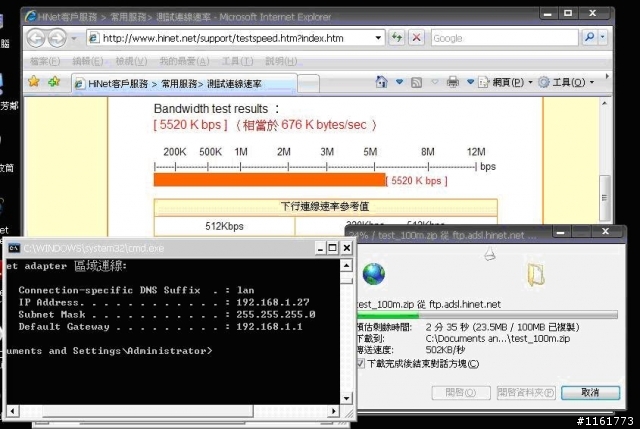Click the cmd window scroll down arrow
Viewport: 640px width, 429px height.
346,398
